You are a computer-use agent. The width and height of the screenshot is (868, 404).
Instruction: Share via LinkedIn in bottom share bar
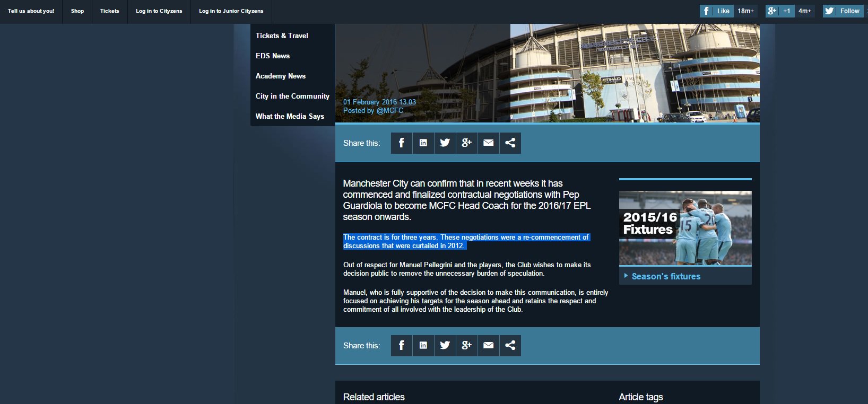[x=423, y=346]
